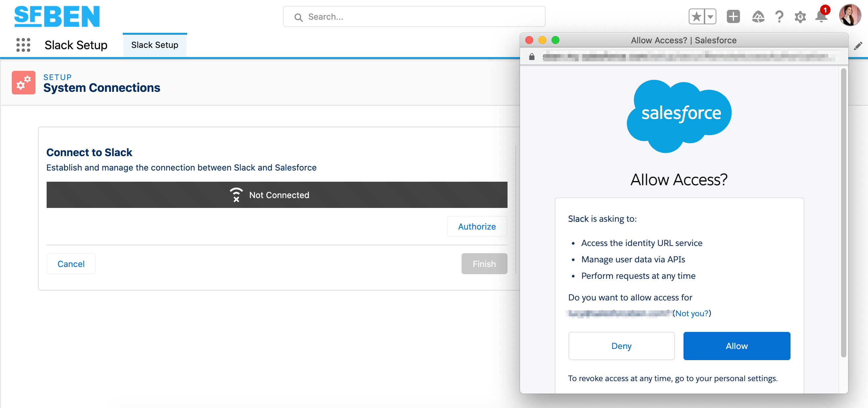This screenshot has width=868, height=408.
Task: Click the popup's vertical scrollbar
Action: (x=843, y=213)
